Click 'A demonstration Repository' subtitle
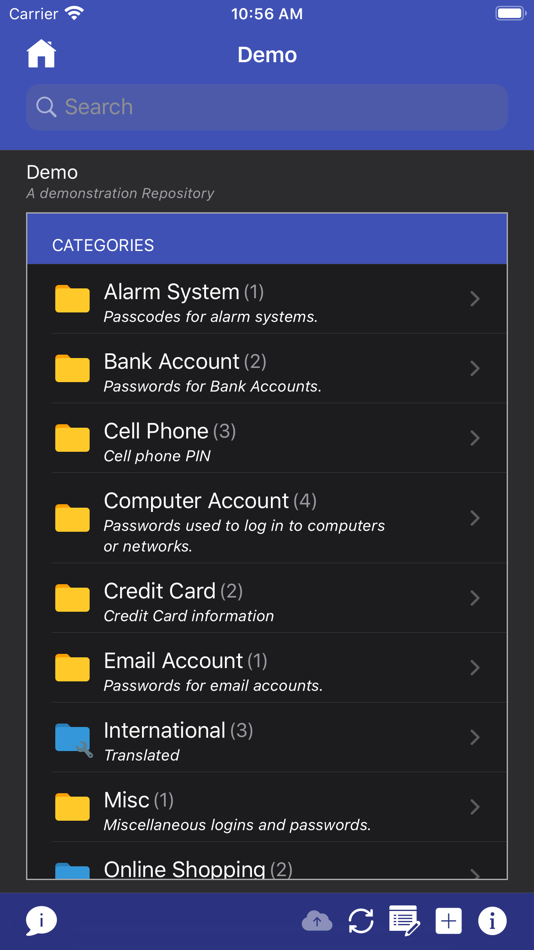This screenshot has height=950, width=534. (x=120, y=194)
